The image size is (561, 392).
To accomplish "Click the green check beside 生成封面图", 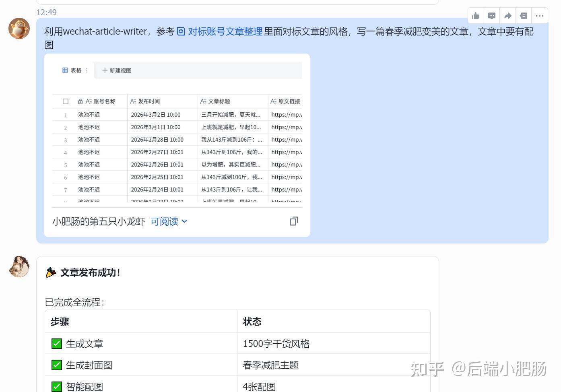I will 57,365.
